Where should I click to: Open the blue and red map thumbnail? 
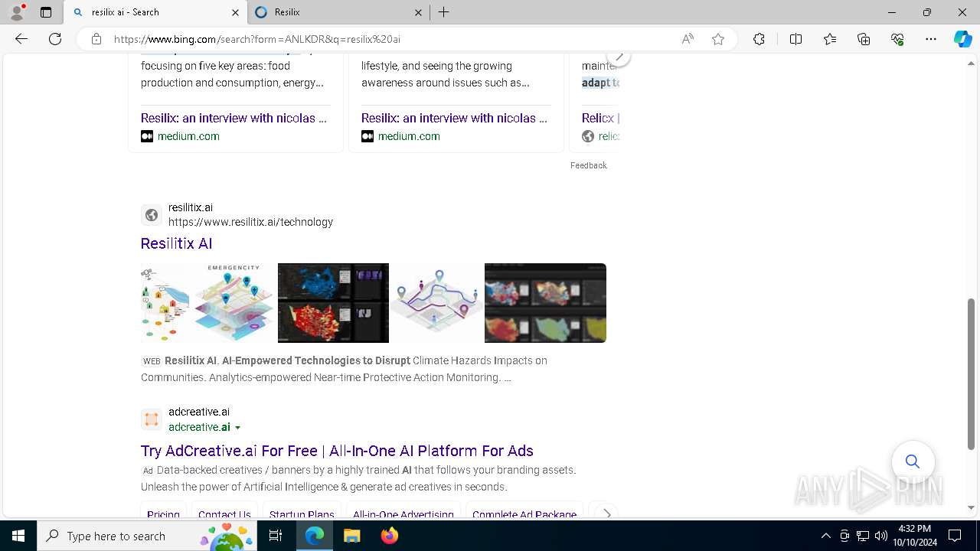point(333,303)
